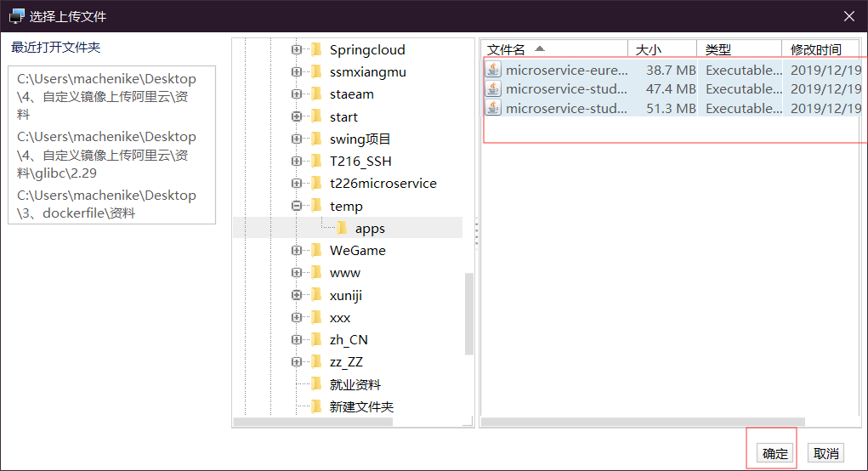Click the 就业资料 folder icon

coord(316,384)
